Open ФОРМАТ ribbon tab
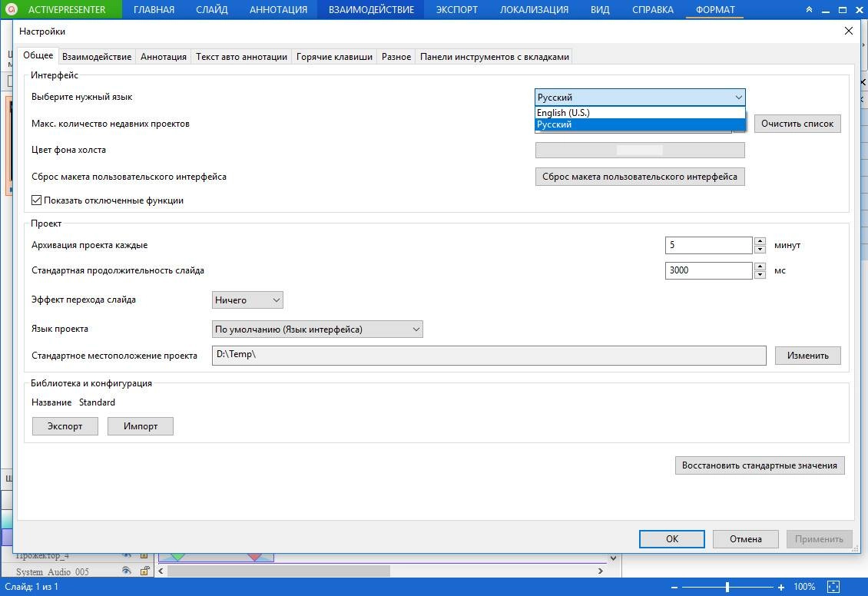The width and height of the screenshot is (868, 596). click(715, 9)
